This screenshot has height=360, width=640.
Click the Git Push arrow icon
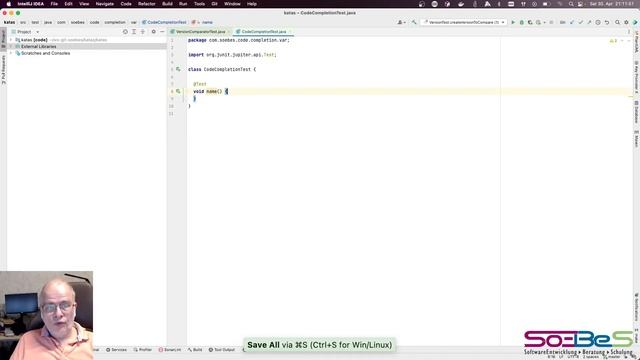point(589,22)
